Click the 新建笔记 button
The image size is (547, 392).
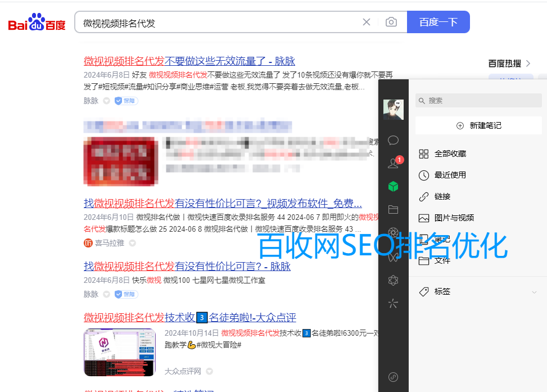[x=478, y=125]
